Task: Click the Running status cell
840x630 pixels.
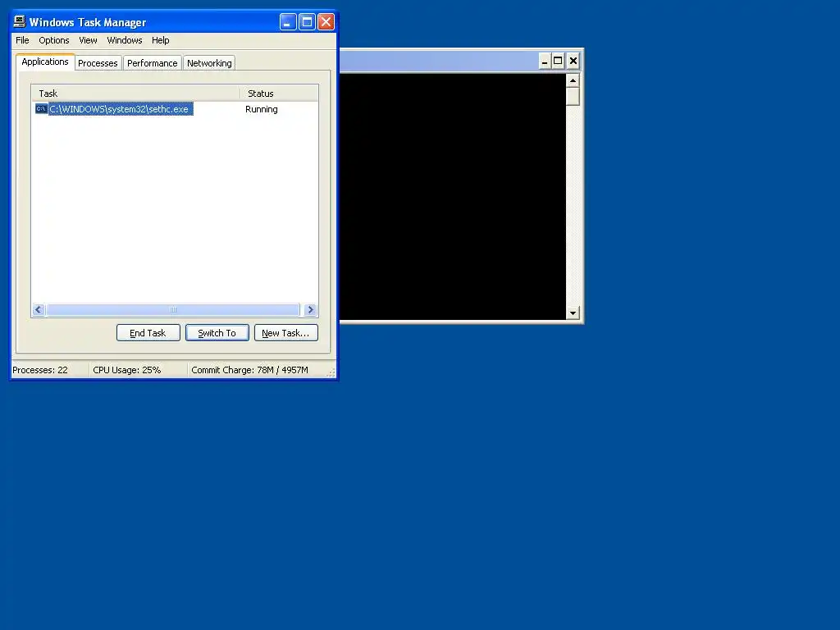Action: point(262,109)
